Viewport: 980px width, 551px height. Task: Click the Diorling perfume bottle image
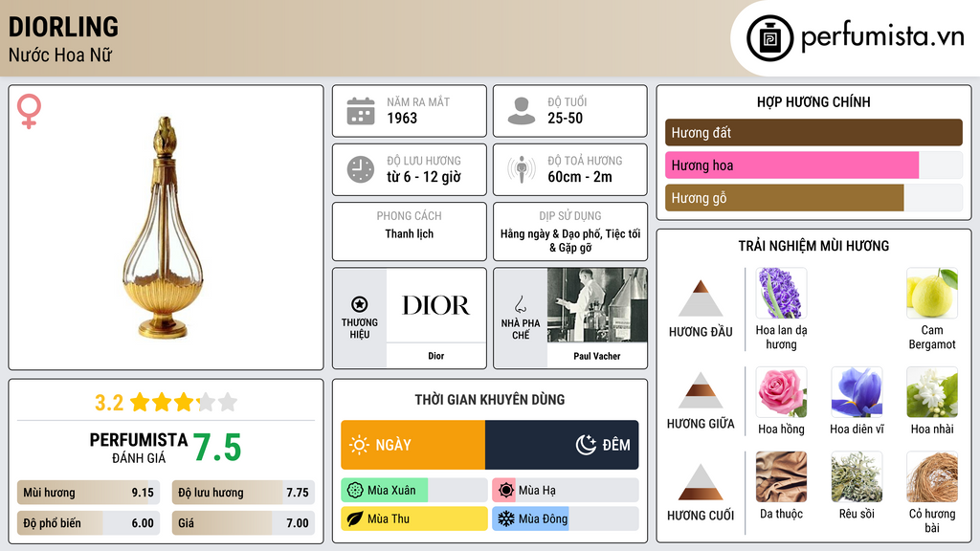[x=164, y=228]
